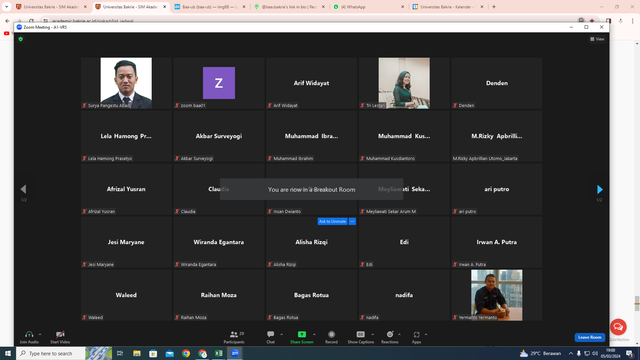Image resolution: width=640 pixels, height=360 pixels.
Task: Click the red chat bubble widget
Action: tap(618, 327)
